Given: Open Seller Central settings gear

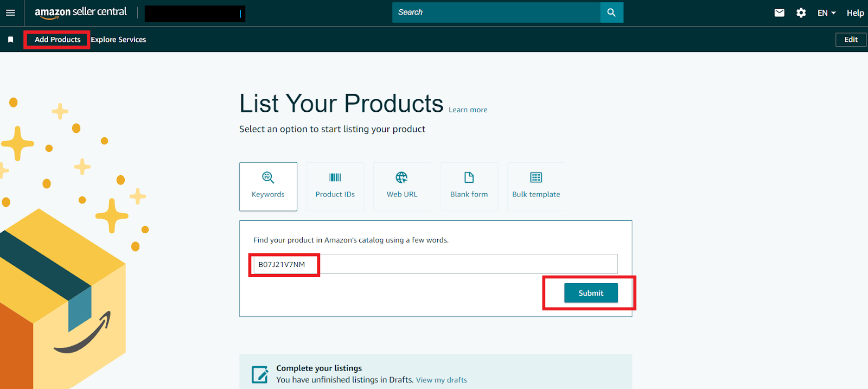Looking at the screenshot, I should point(801,12).
